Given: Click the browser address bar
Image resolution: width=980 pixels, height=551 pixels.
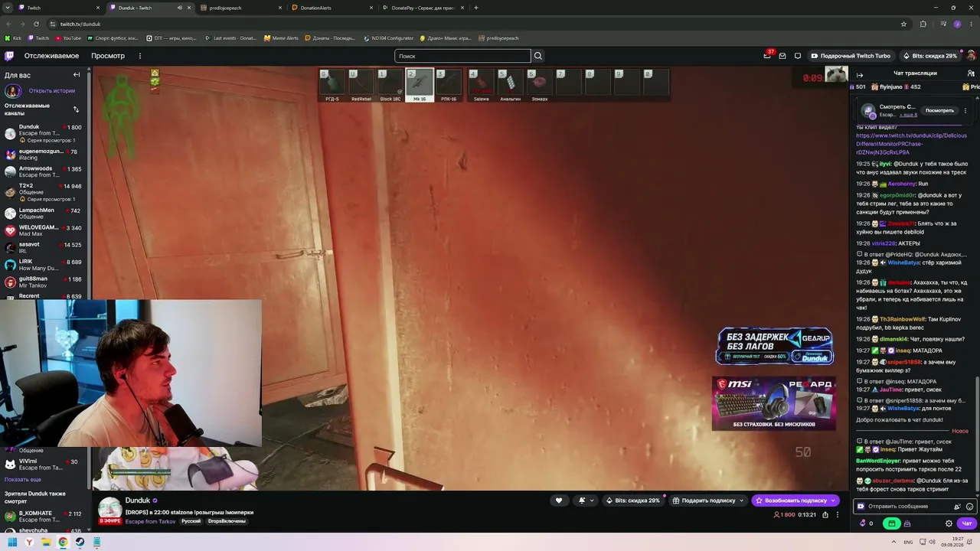Looking at the screenshot, I should click(x=475, y=24).
